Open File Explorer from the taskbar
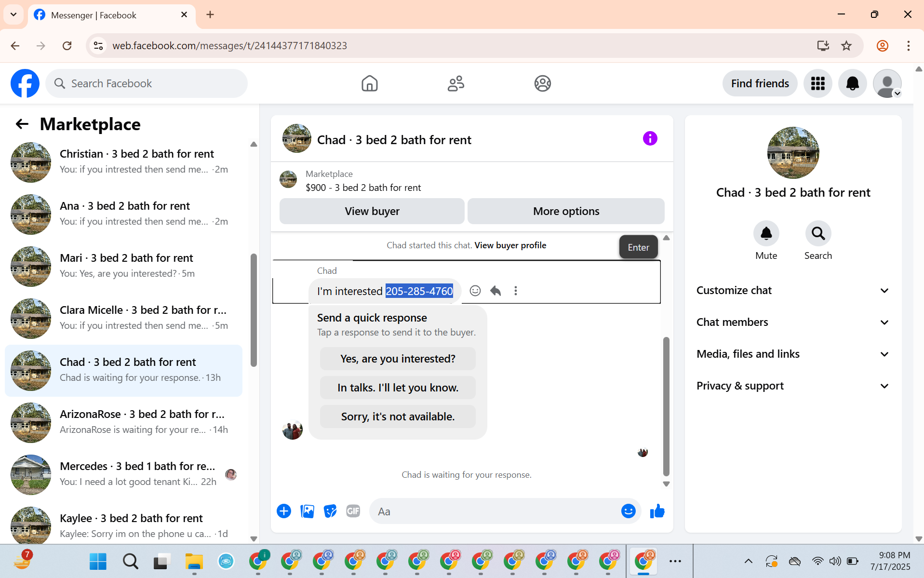Viewport: 924px width, 578px height. coord(194,561)
